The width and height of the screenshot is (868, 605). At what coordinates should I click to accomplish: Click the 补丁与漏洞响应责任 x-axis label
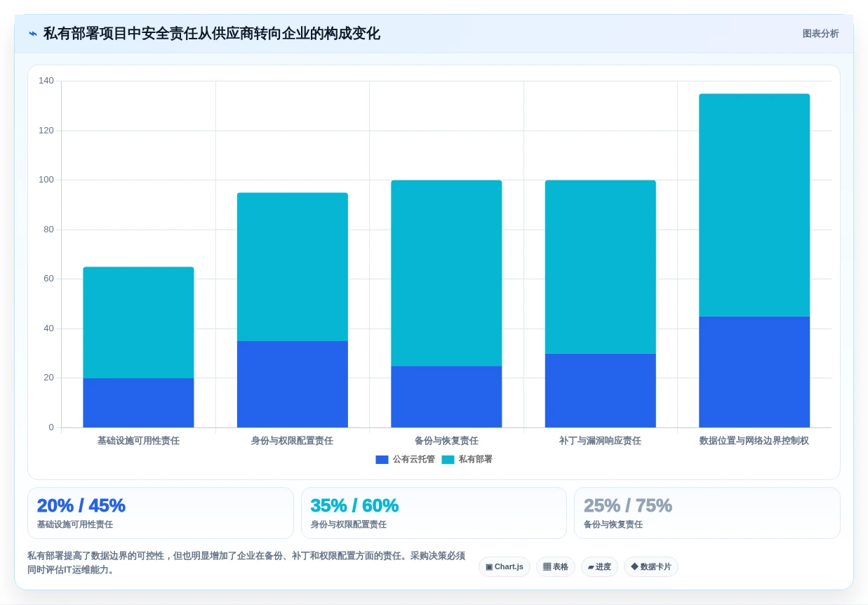click(x=601, y=441)
